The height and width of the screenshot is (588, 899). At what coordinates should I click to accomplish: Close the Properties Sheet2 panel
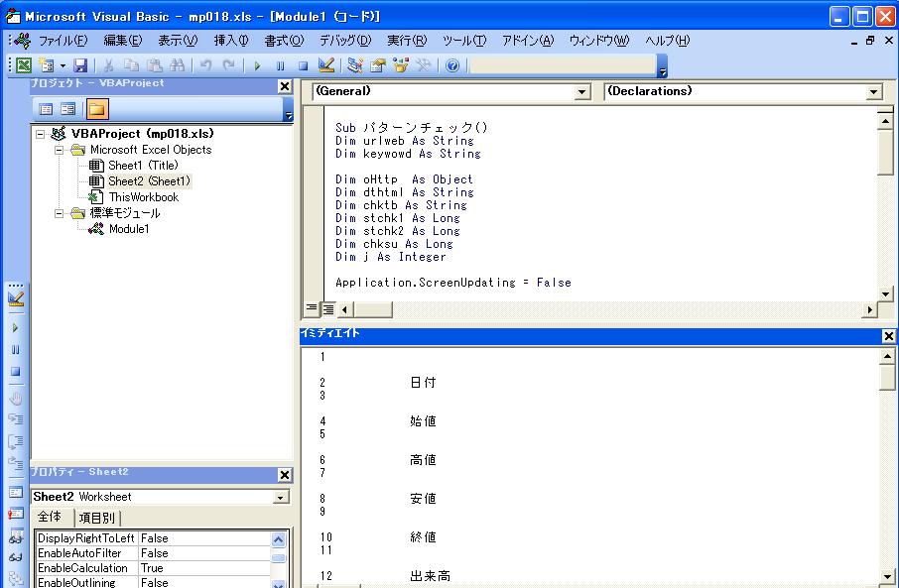[285, 475]
